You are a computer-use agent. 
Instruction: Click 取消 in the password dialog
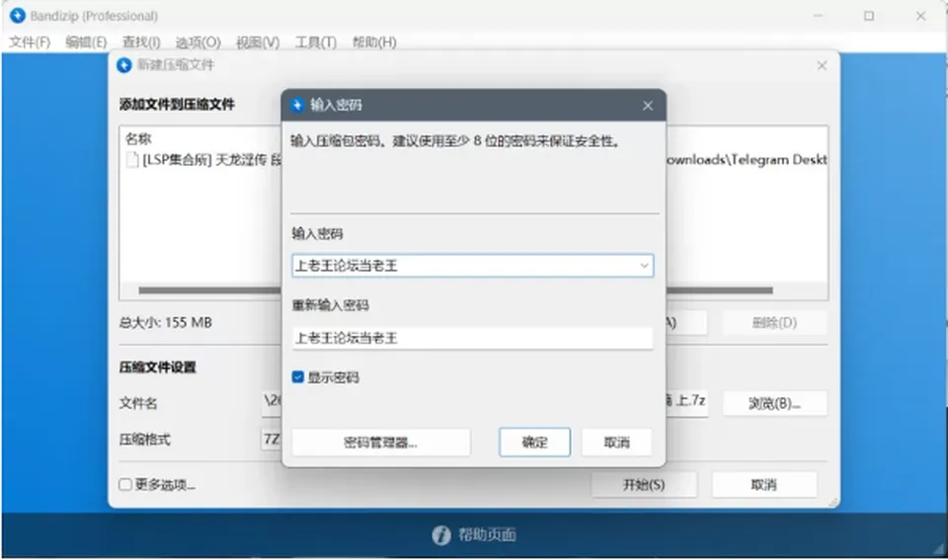pyautogui.click(x=616, y=442)
